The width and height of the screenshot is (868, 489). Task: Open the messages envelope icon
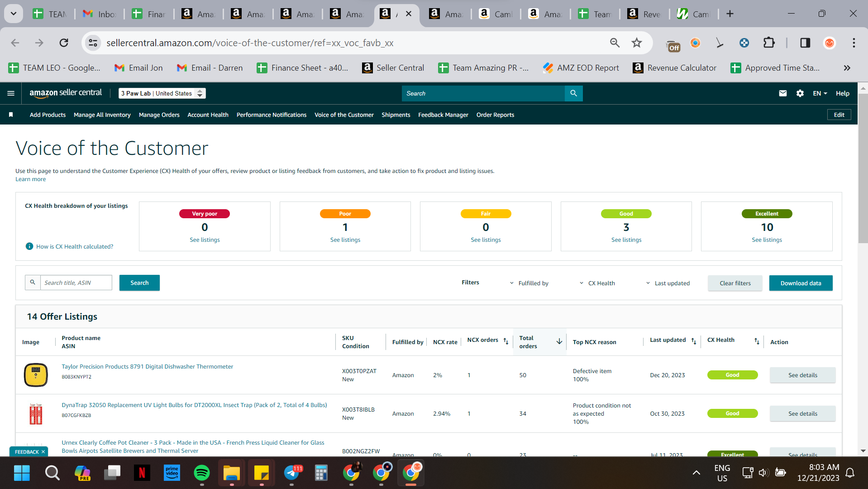click(x=783, y=93)
